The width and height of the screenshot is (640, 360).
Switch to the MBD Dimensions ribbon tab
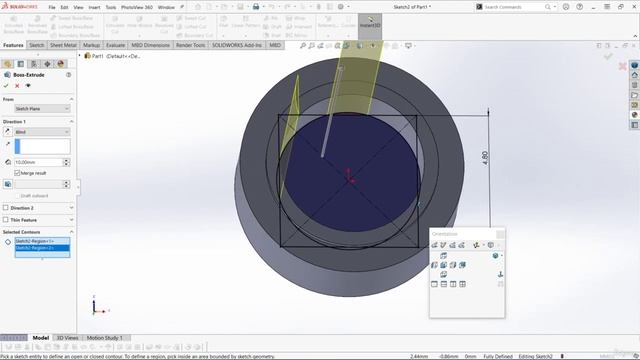(150, 45)
